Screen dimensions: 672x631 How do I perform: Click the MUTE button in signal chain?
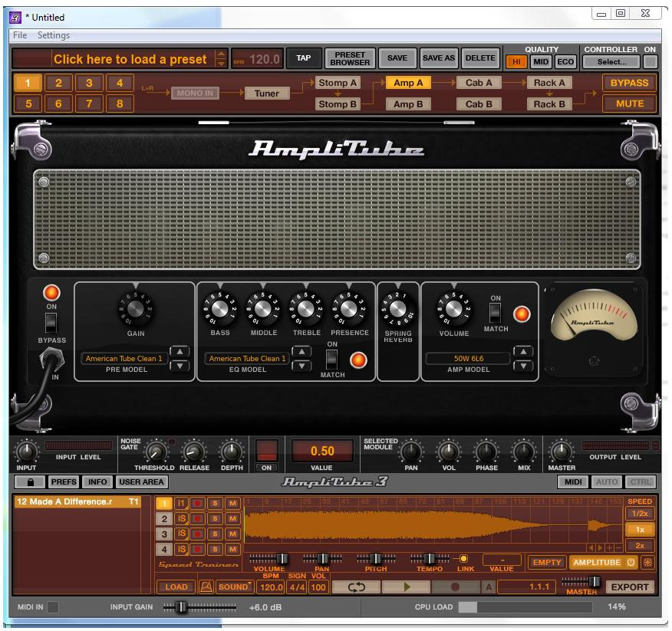pyautogui.click(x=630, y=104)
